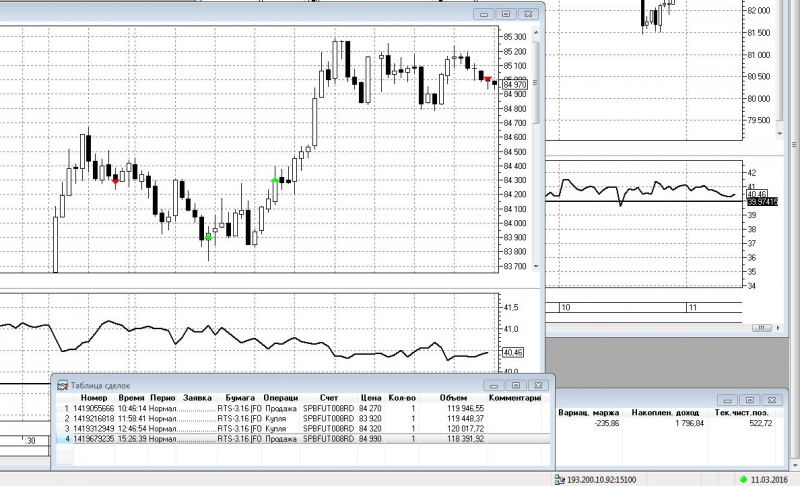The image size is (800, 486).
Task: Click the volume cell 120 017,72
Action: click(x=465, y=429)
